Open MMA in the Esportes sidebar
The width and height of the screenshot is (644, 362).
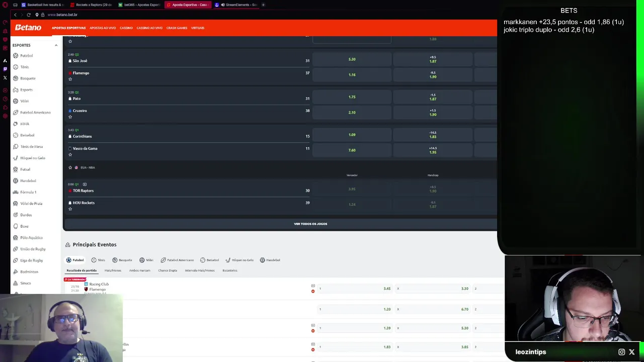click(25, 124)
